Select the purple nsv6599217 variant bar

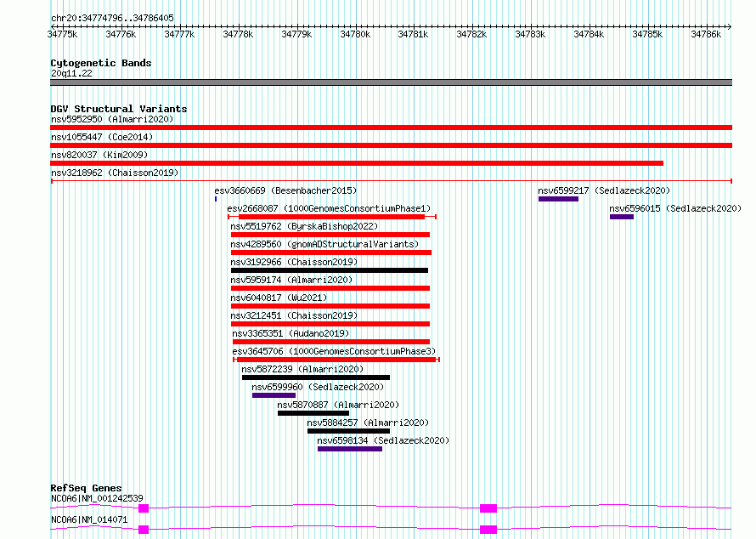click(558, 199)
